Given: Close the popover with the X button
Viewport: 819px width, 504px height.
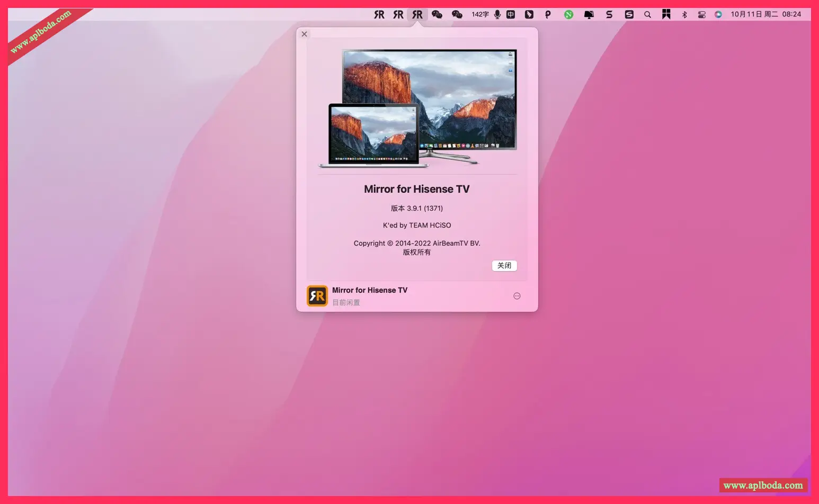Looking at the screenshot, I should 304,34.
